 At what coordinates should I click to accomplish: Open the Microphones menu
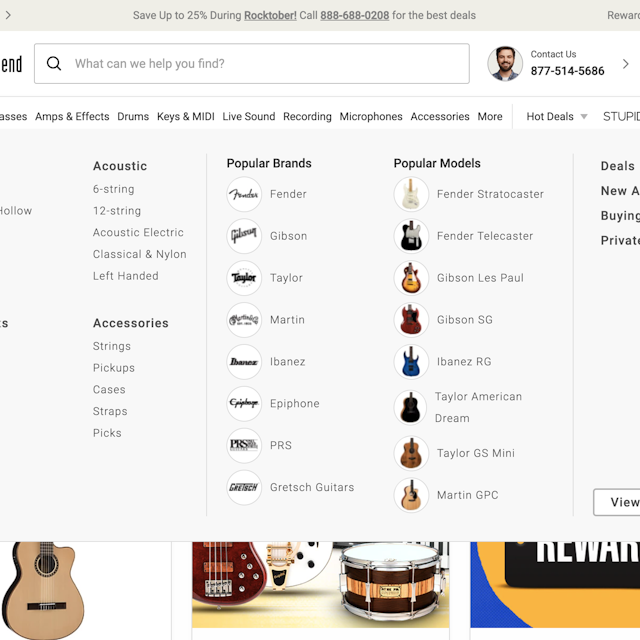371,116
